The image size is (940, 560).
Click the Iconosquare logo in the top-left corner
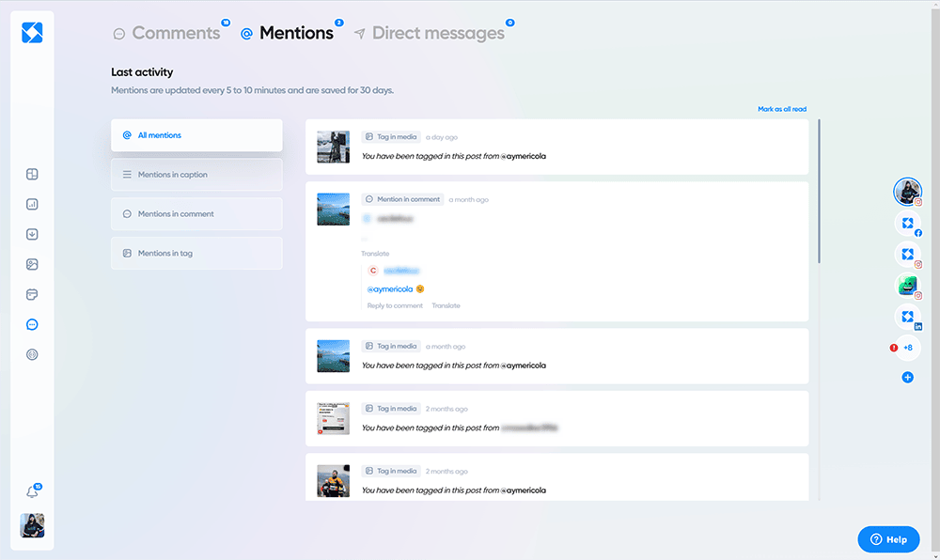[31, 31]
